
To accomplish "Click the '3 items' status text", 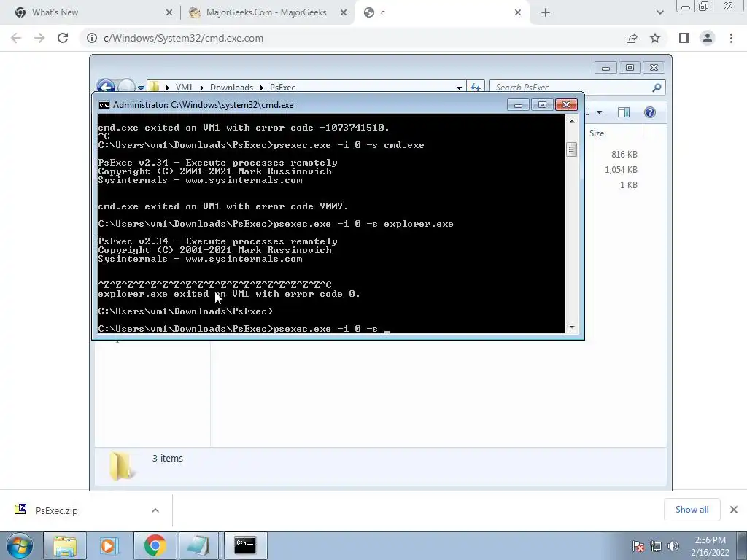I will pyautogui.click(x=168, y=458).
